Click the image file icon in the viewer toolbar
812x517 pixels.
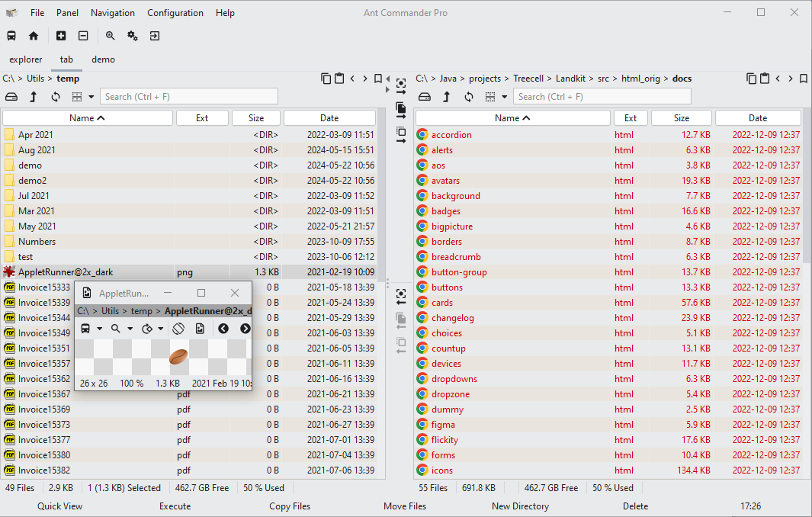pos(200,329)
